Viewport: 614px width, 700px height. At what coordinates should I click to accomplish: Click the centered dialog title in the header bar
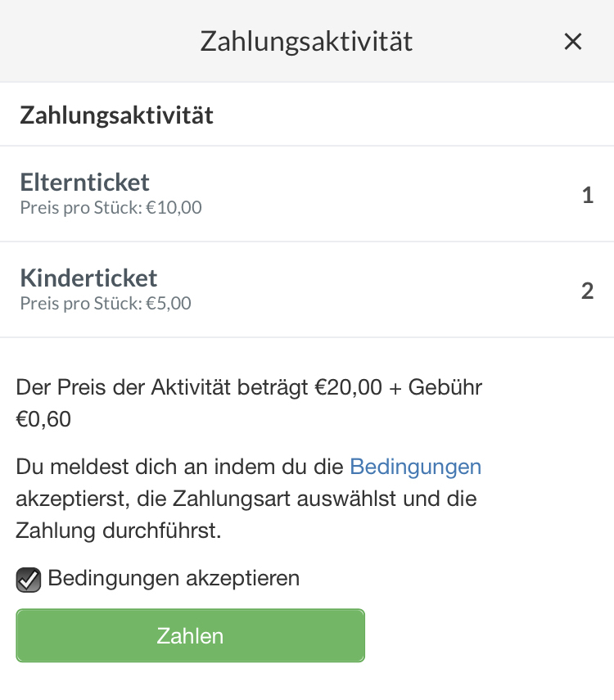pyautogui.click(x=306, y=42)
